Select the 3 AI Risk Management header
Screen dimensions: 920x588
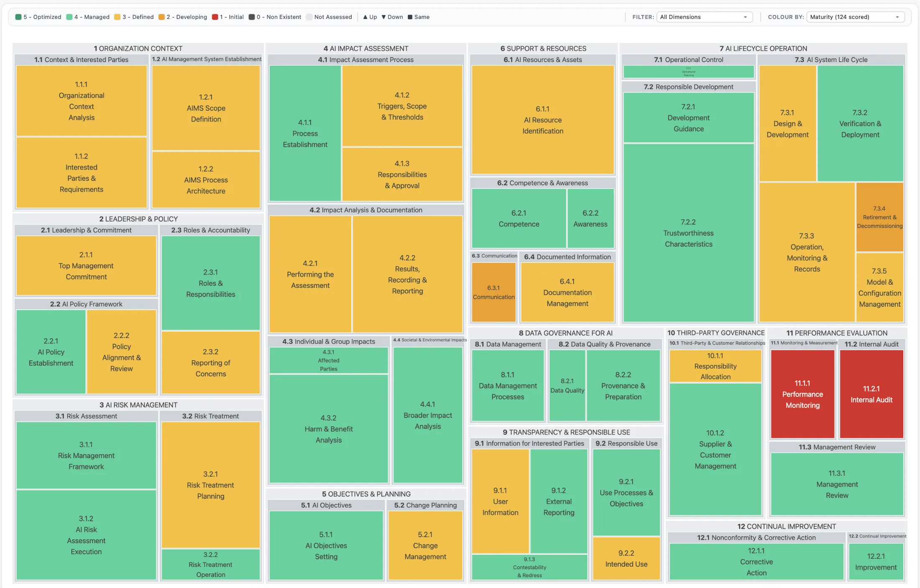coord(138,405)
